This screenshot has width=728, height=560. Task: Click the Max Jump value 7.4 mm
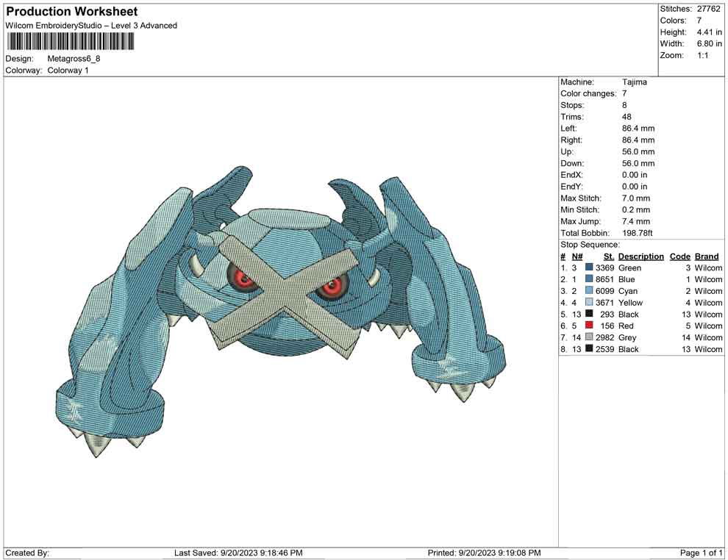(636, 221)
